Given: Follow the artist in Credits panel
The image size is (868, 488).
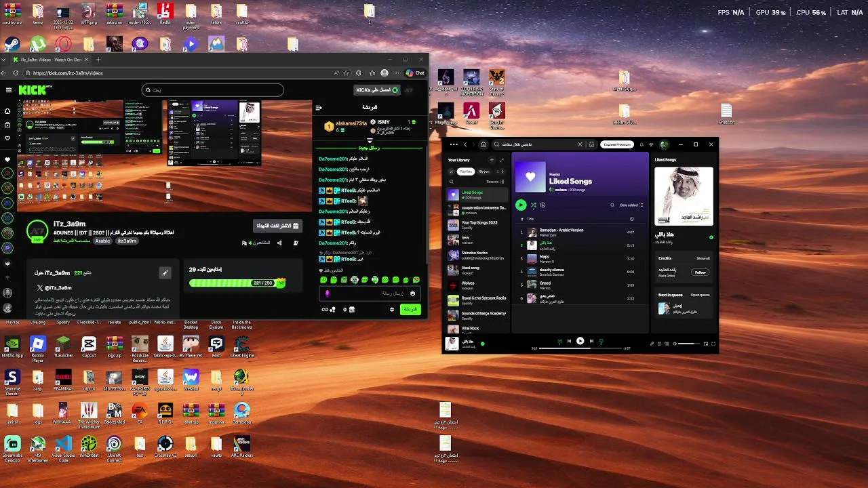Looking at the screenshot, I should pos(700,272).
